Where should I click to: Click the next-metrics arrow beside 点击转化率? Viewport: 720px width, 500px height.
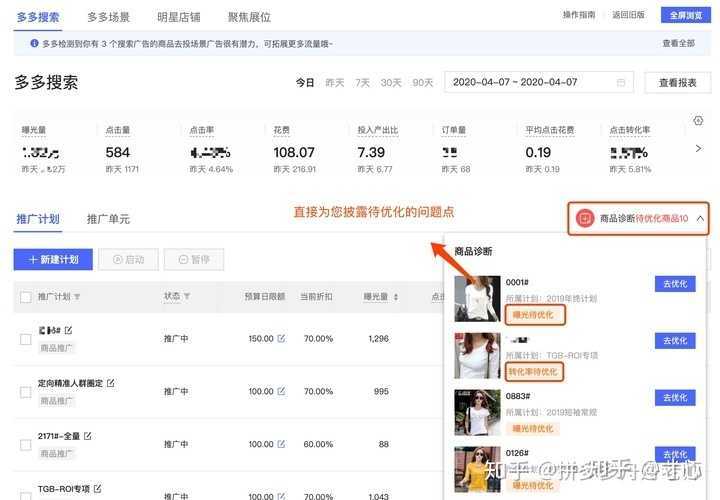698,148
